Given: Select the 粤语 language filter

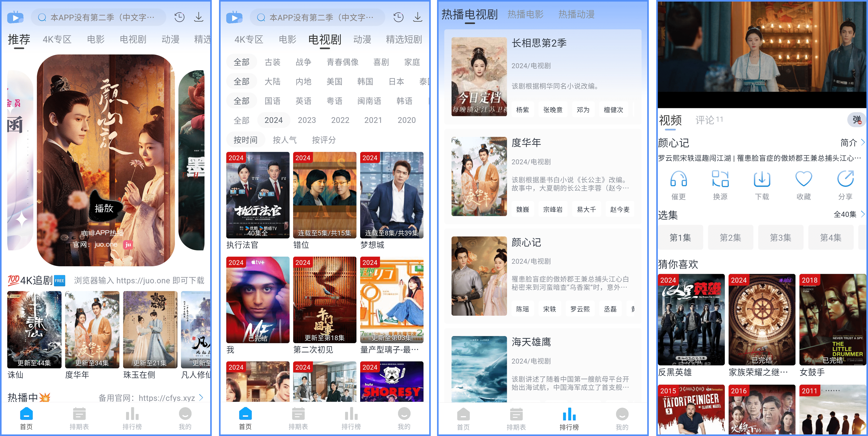Looking at the screenshot, I should (335, 101).
